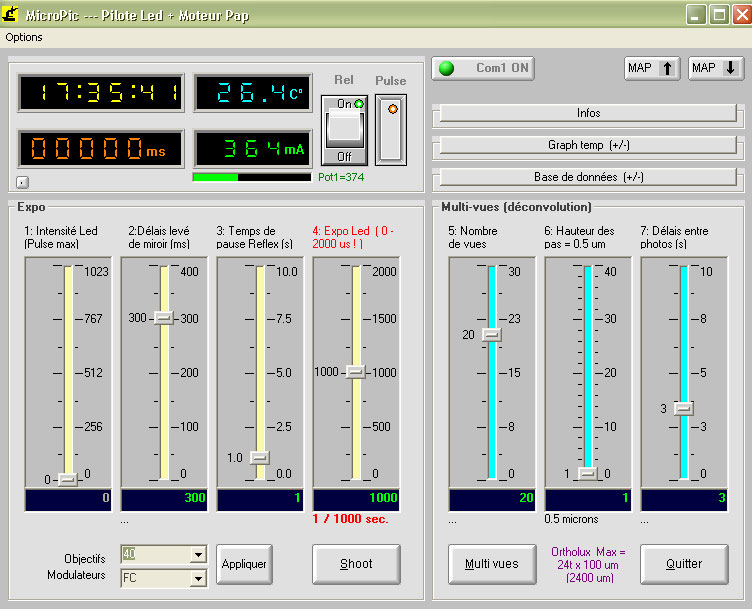
Task: Click the 767 mark on Intensité Led scale
Action: coord(93,318)
